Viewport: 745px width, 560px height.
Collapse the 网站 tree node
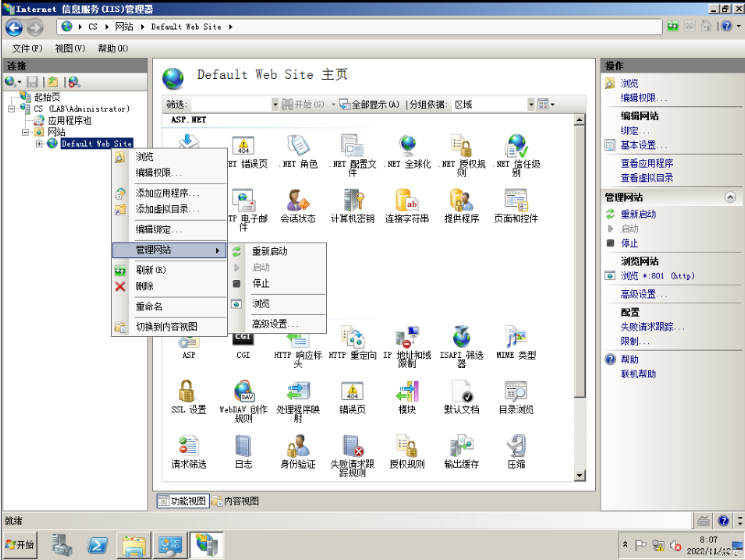click(25, 132)
